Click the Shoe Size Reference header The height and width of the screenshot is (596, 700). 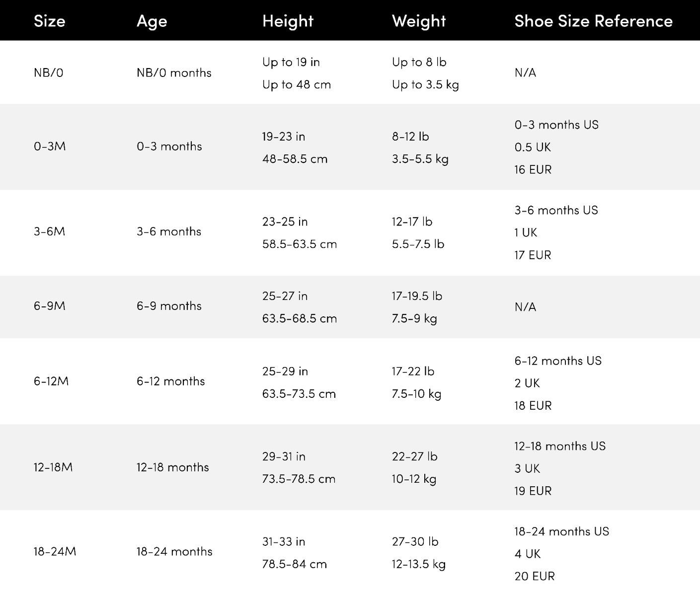pyautogui.click(x=593, y=21)
